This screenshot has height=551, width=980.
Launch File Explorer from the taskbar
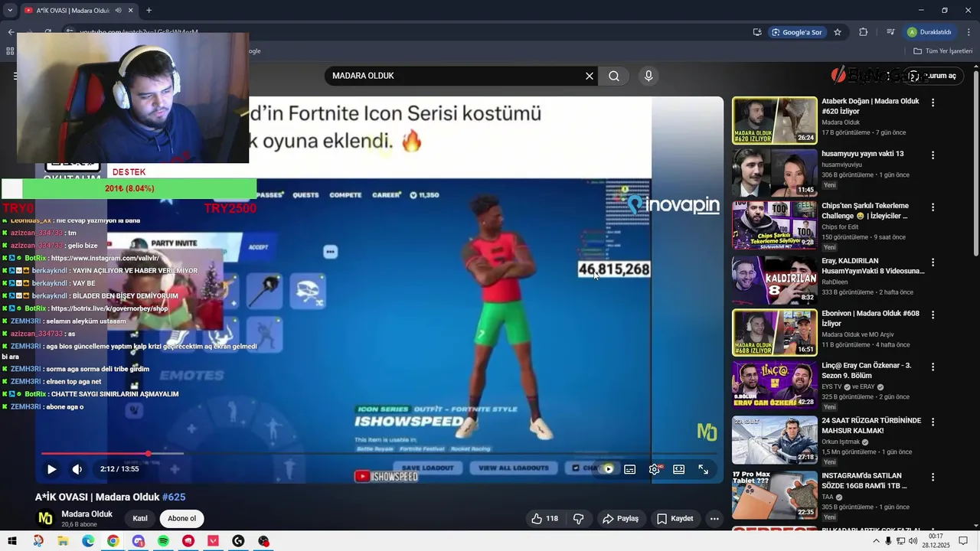[63, 541]
